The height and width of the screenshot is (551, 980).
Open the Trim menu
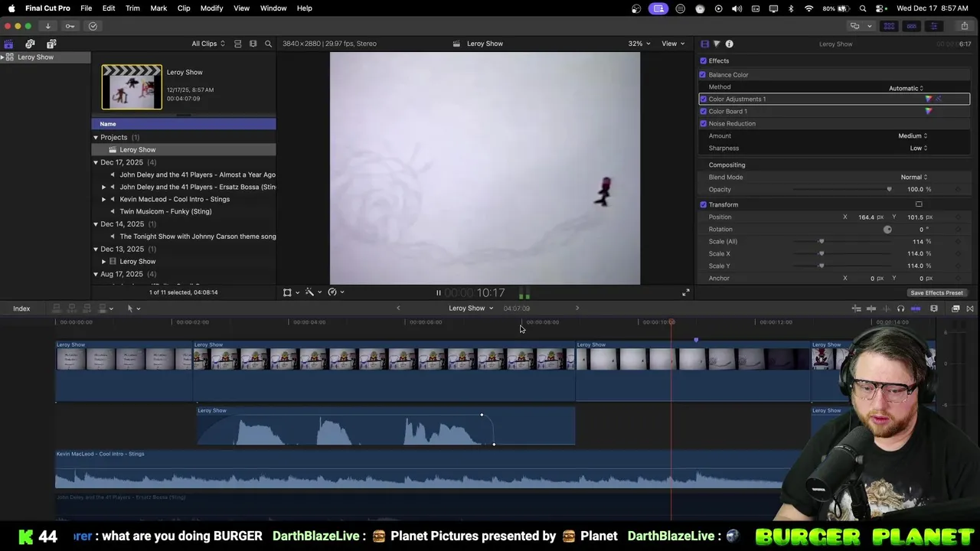tap(132, 8)
